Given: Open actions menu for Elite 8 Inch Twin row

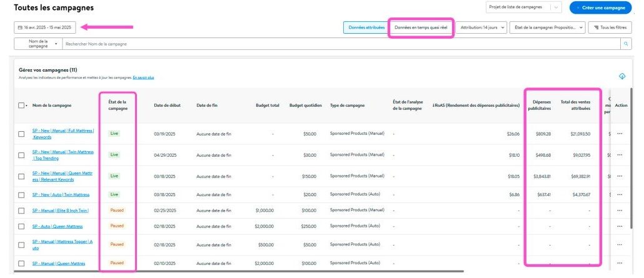Looking at the screenshot, I should (620, 211).
